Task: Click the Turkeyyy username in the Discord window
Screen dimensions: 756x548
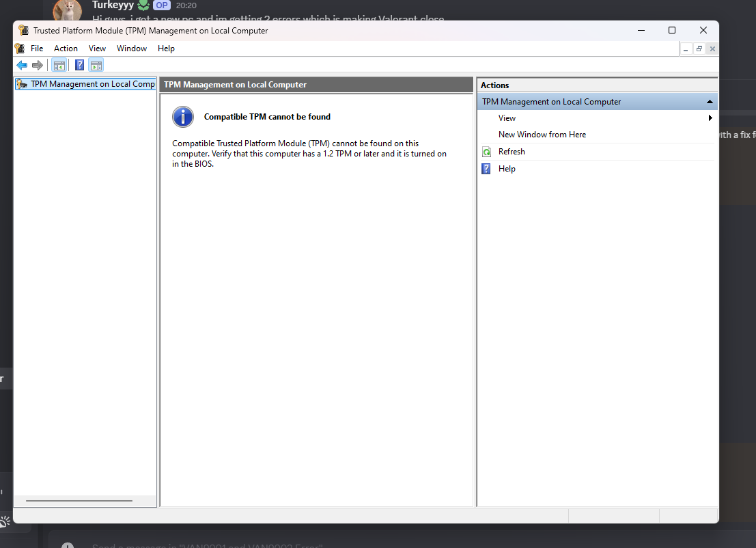Action: (x=113, y=5)
